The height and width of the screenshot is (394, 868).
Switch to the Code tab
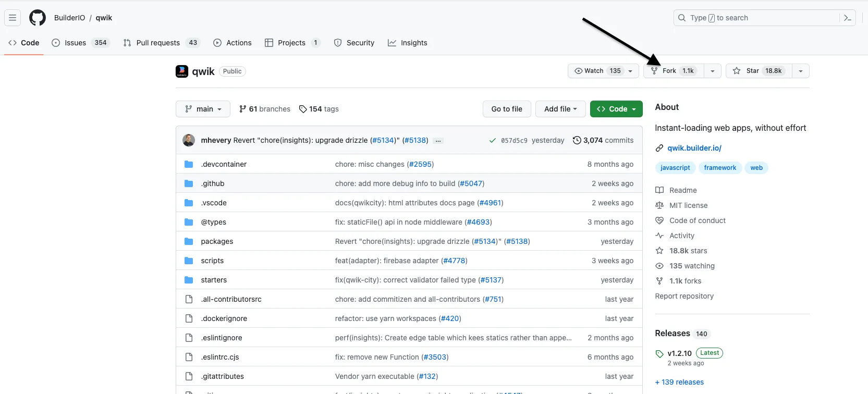24,43
